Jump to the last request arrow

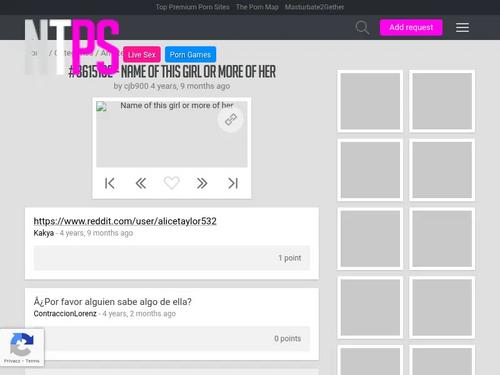233,183
